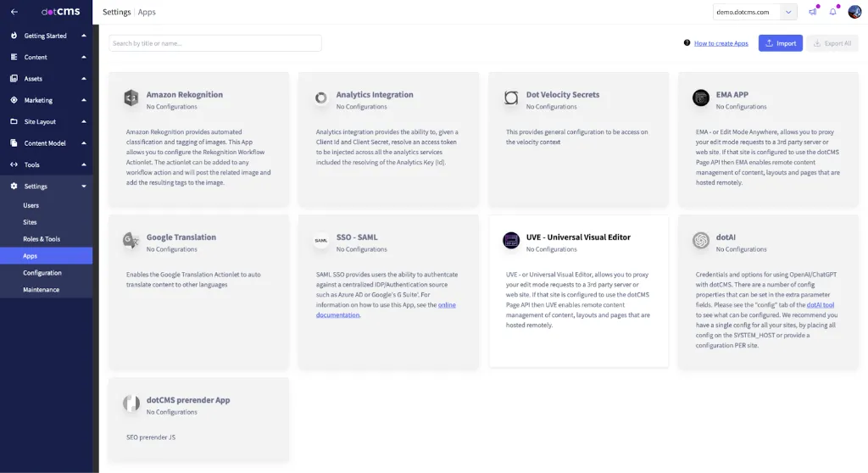Click the Amazon Rekognition app icon

click(131, 98)
